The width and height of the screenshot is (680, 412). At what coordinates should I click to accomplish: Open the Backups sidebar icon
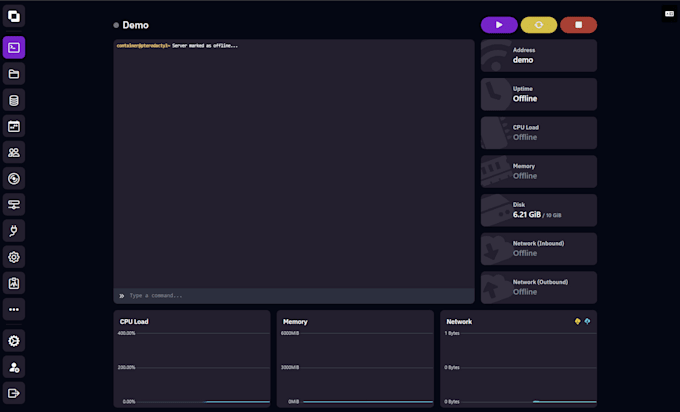(x=14, y=179)
